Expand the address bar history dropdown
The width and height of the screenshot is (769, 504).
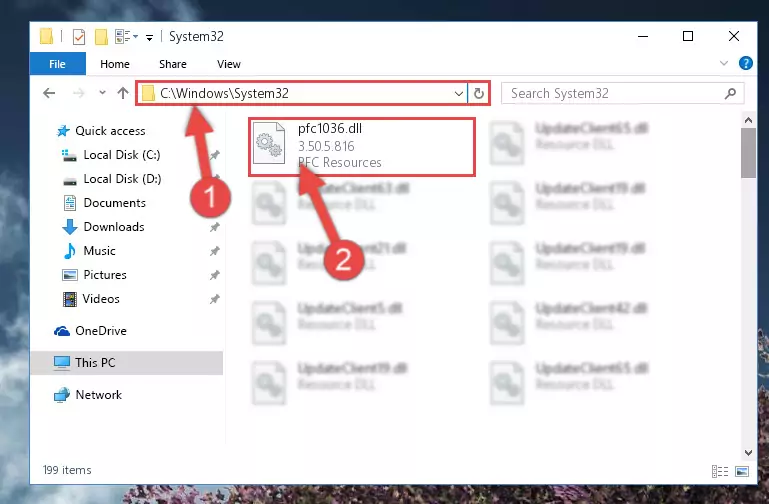pyautogui.click(x=459, y=93)
